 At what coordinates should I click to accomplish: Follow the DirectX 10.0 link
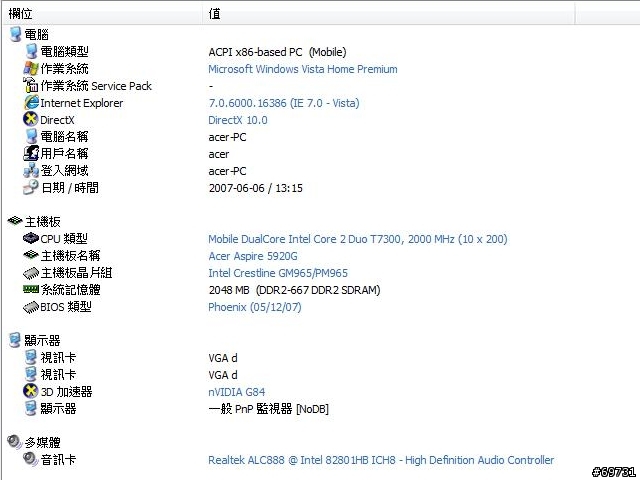238,120
